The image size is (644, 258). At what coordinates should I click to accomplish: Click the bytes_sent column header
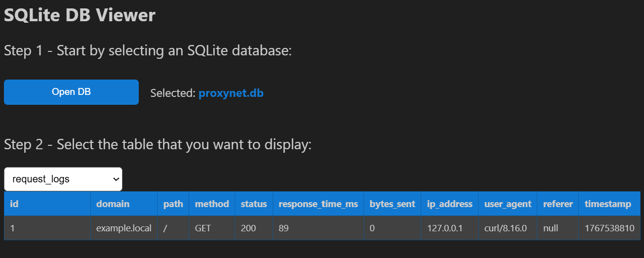click(x=392, y=204)
